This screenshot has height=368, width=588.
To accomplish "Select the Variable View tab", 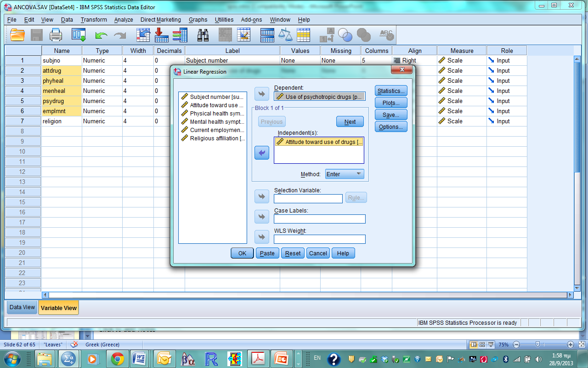I will tap(58, 308).
